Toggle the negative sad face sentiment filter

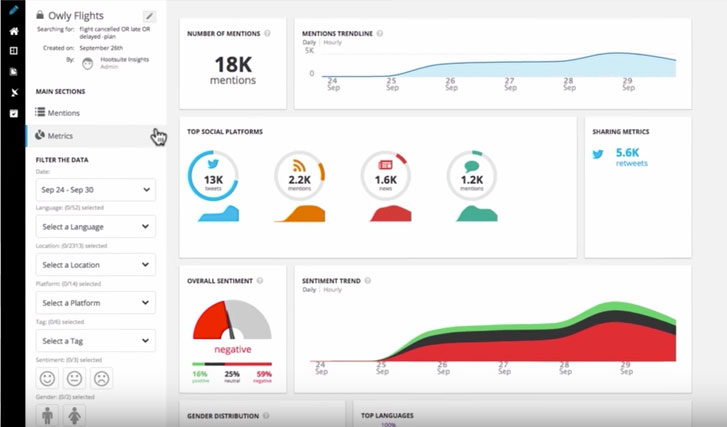(x=102, y=378)
